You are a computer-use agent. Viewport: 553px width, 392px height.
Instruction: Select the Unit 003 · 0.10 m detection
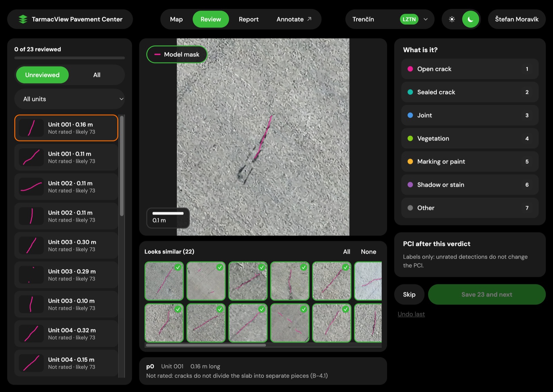(x=66, y=304)
